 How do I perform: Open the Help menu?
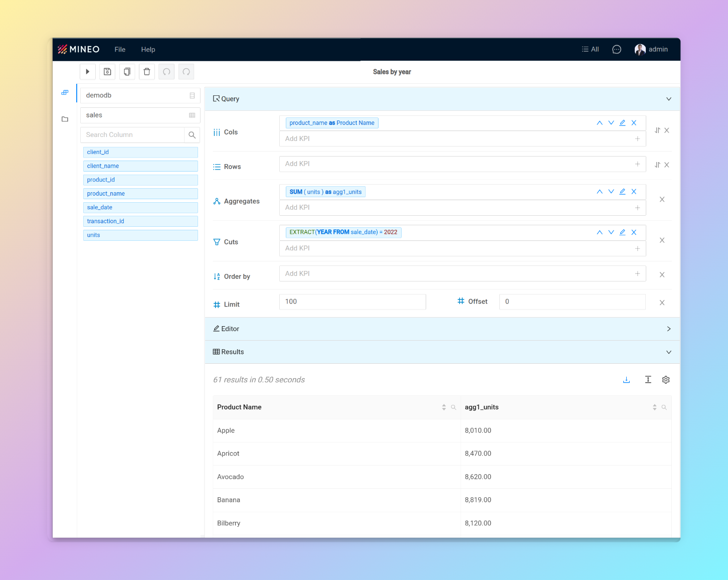tap(148, 49)
